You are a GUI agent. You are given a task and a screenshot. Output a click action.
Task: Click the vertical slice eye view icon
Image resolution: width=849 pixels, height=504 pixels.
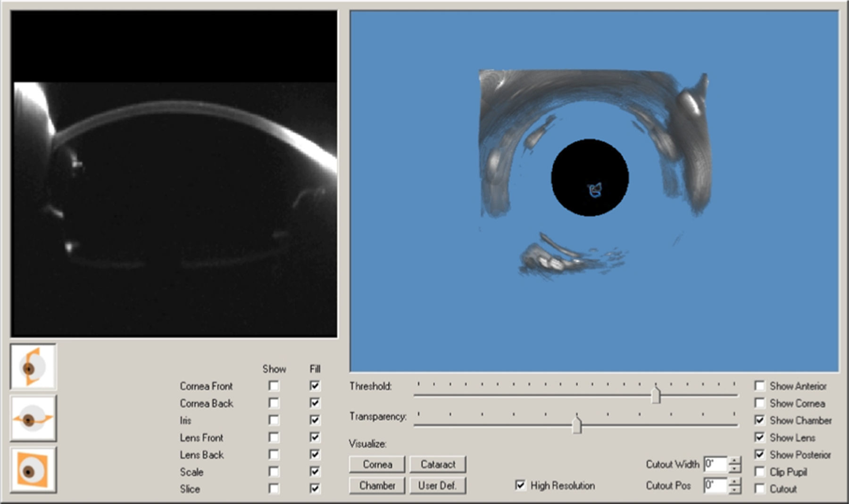coord(33,367)
